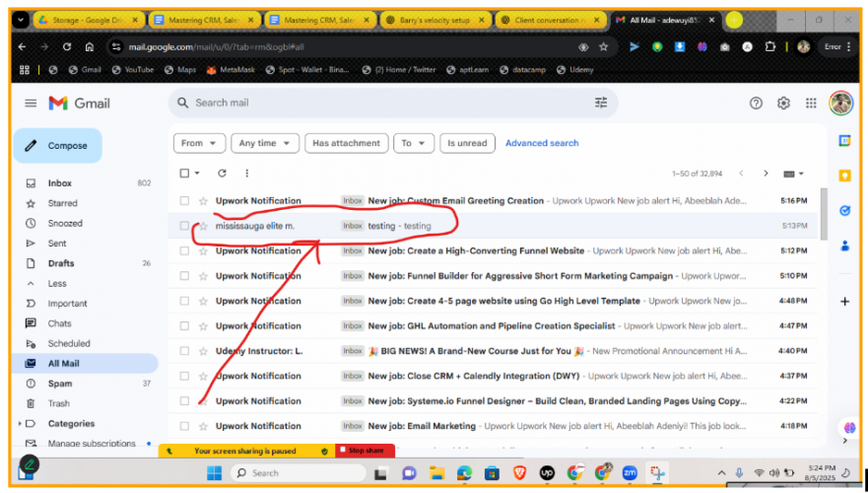This screenshot has height=493, width=868.
Task: Go to browser home page
Action: point(89,47)
